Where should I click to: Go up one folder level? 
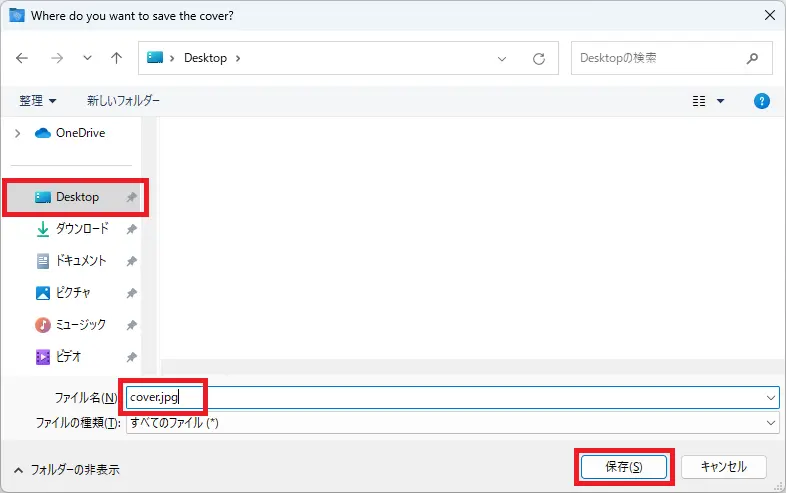coord(116,58)
